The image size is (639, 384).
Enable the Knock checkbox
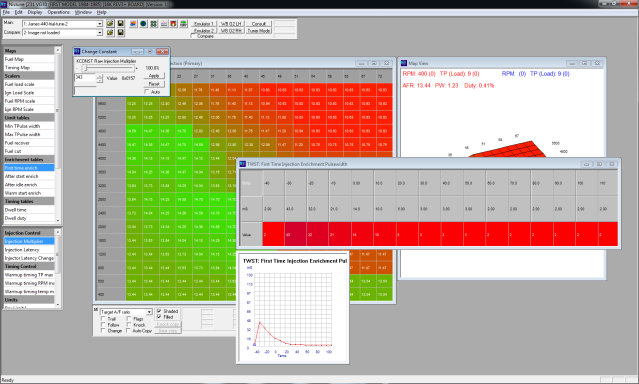tap(129, 325)
